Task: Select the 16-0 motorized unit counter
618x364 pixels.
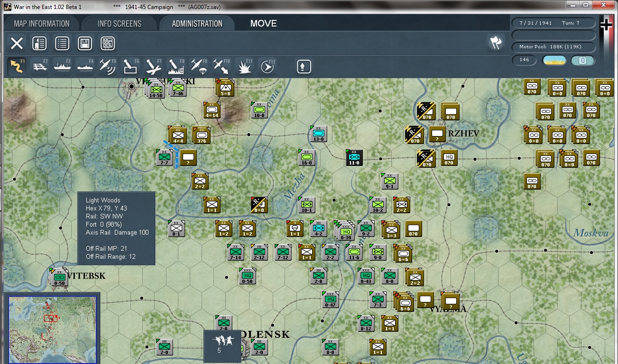Action: click(307, 158)
